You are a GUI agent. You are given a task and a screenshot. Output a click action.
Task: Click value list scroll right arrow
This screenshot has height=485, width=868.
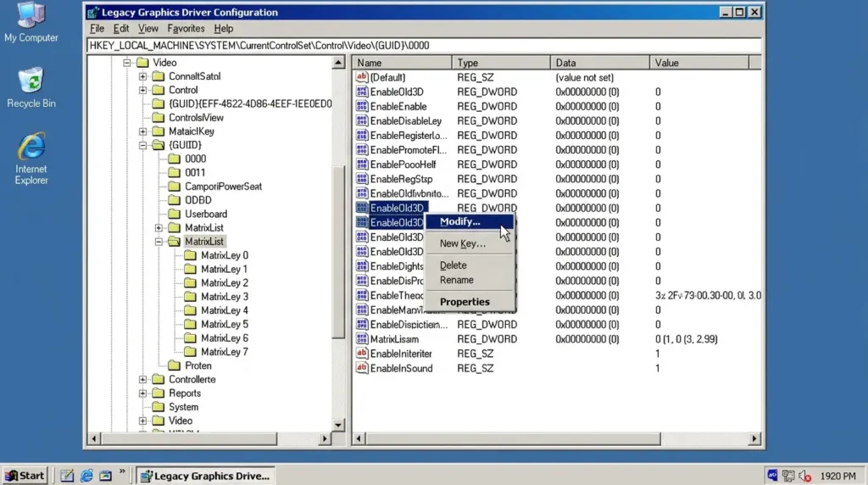point(754,438)
